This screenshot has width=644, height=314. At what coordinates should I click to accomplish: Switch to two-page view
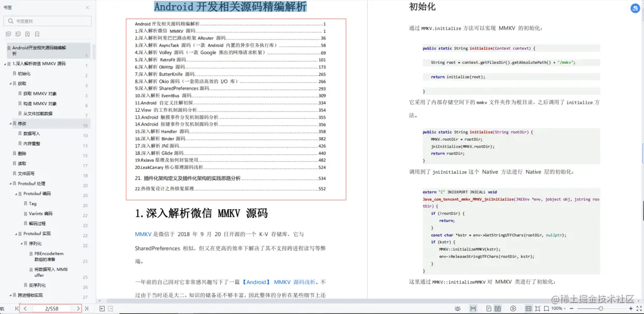click(x=498, y=309)
